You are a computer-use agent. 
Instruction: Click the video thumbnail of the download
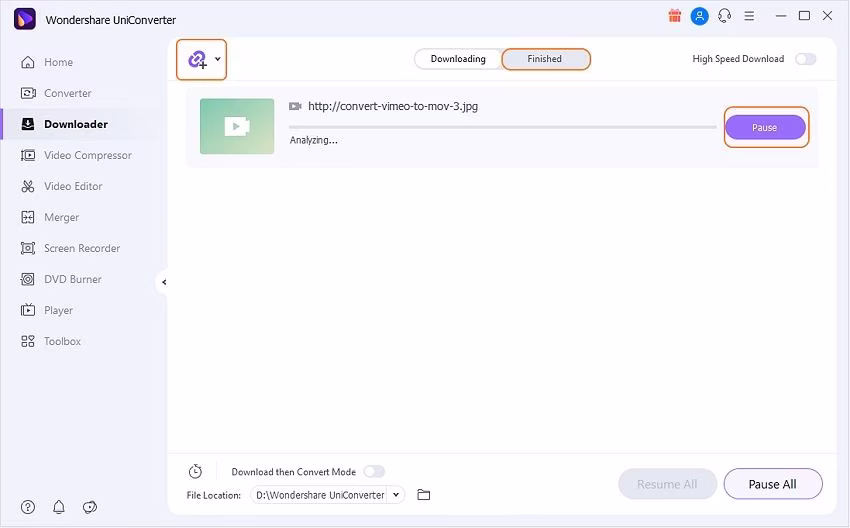pos(237,126)
